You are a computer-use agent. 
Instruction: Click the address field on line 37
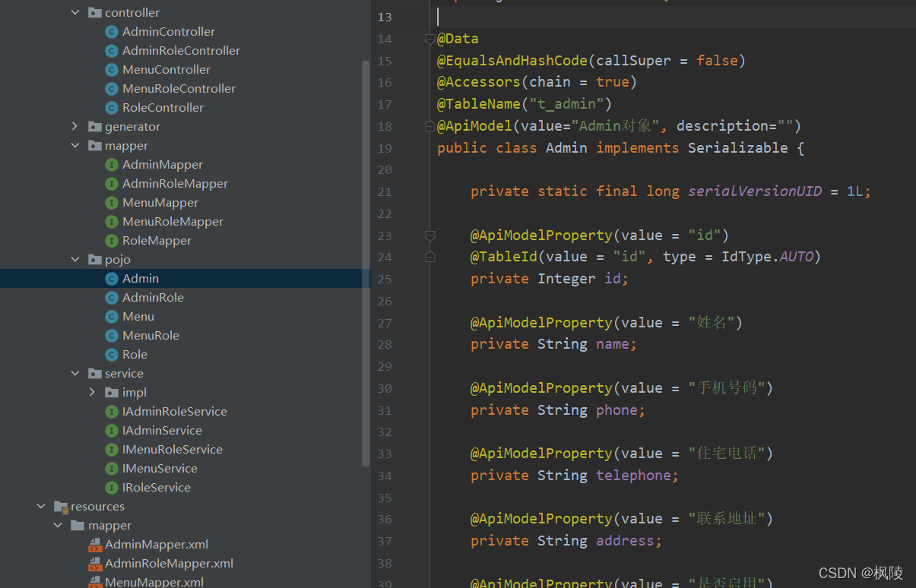625,541
